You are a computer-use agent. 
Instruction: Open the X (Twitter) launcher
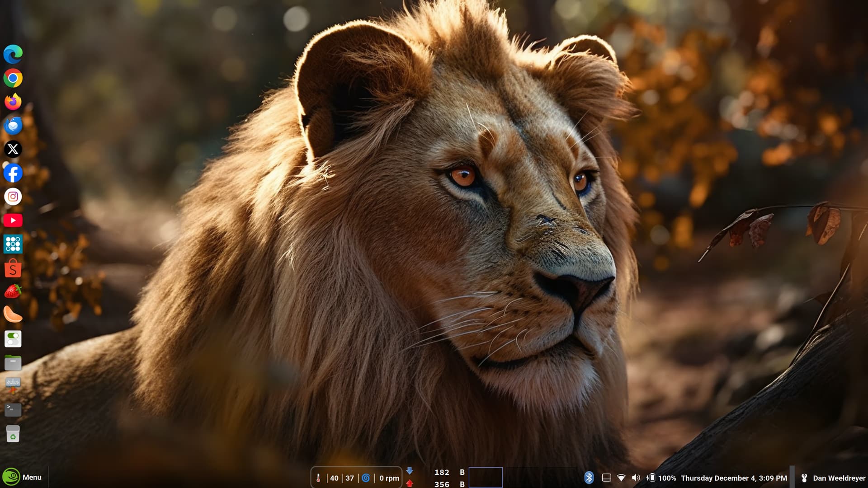[13, 149]
